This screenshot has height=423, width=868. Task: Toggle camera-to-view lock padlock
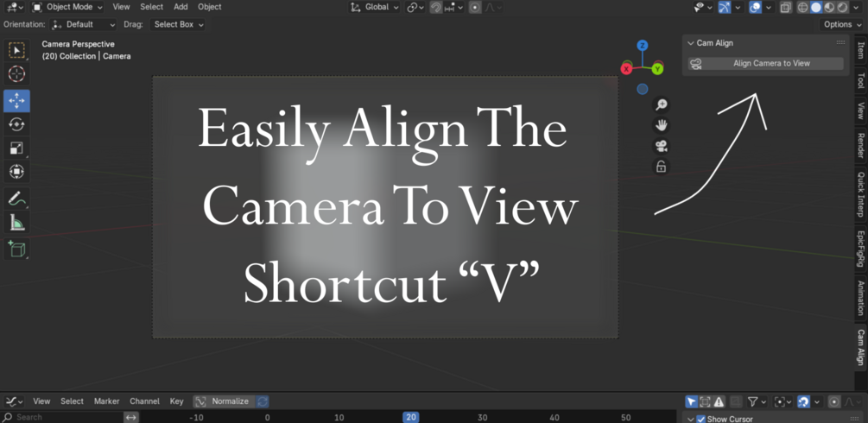661,167
